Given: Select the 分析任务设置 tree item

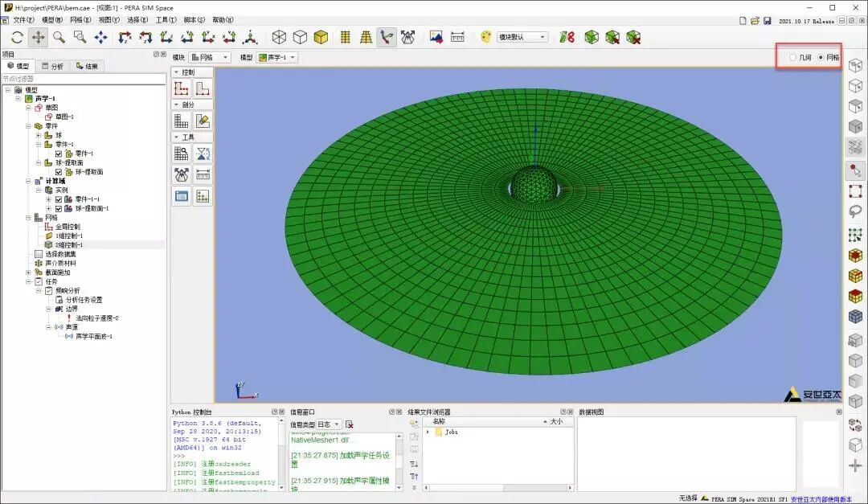Looking at the screenshot, I should [x=84, y=300].
